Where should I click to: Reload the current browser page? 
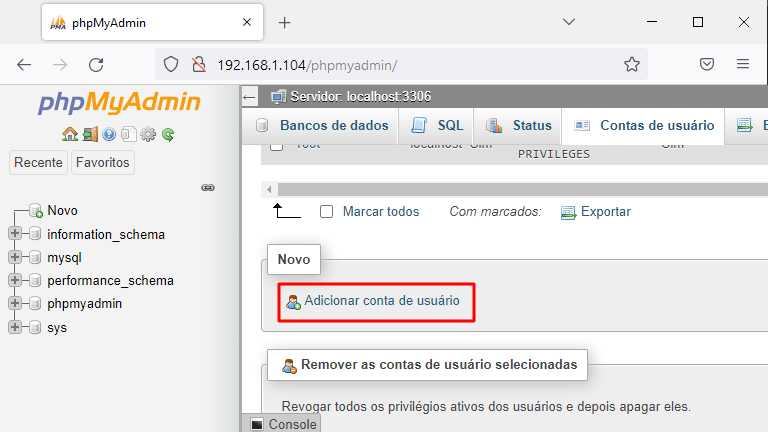pyautogui.click(x=96, y=65)
